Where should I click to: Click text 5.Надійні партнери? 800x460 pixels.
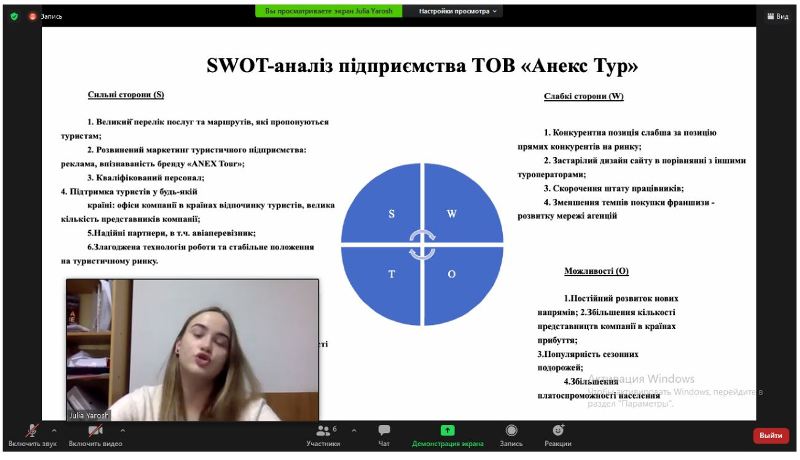click(171, 233)
